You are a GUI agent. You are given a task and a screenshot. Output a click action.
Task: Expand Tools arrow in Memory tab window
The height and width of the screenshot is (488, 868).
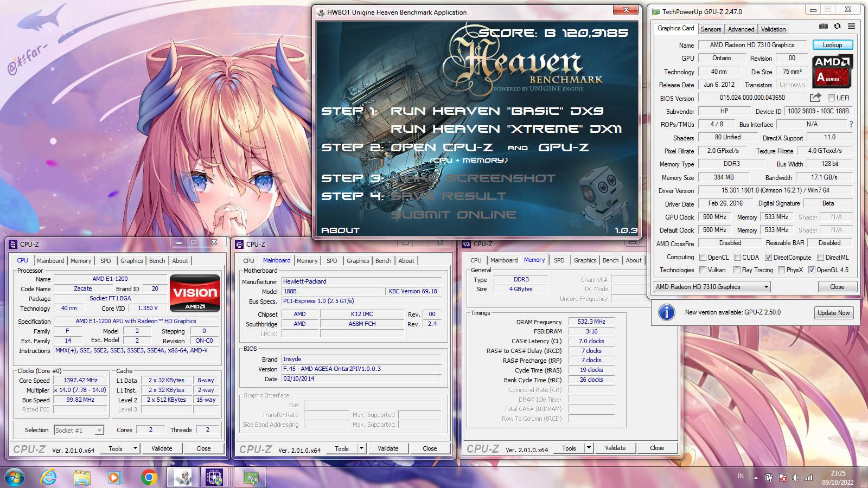pyautogui.click(x=589, y=448)
